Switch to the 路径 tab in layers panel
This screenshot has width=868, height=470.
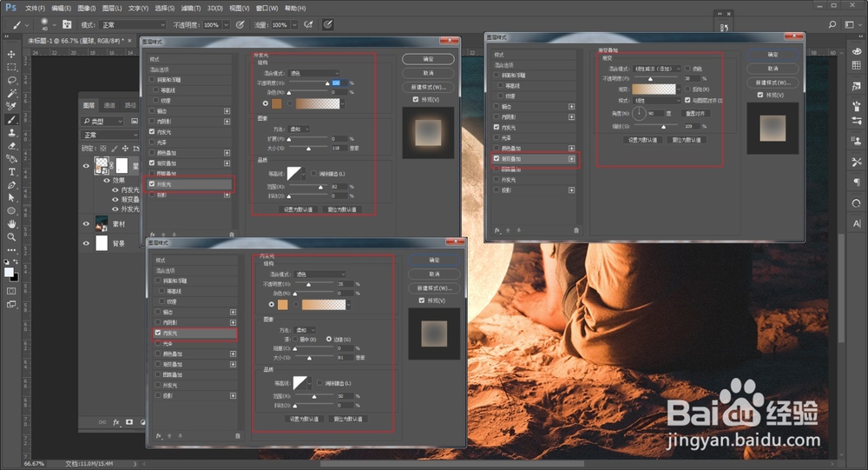pyautogui.click(x=130, y=105)
